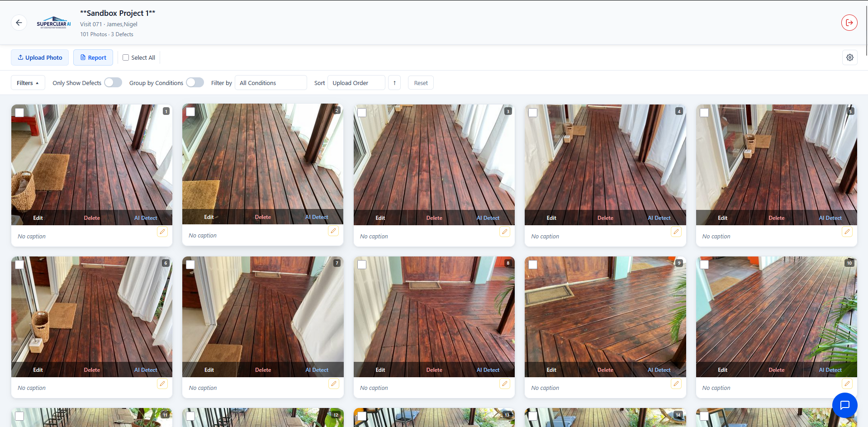This screenshot has height=427, width=868.
Task: Click the Reset filters button
Action: click(x=421, y=83)
